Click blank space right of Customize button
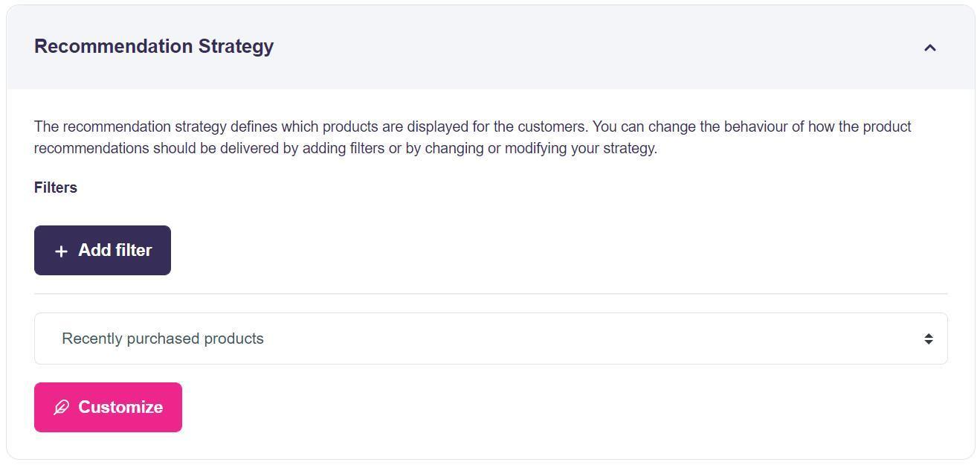 click(520, 408)
